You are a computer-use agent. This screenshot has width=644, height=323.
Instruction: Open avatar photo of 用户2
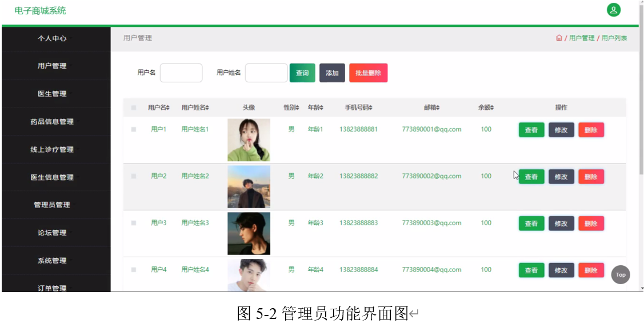[249, 187]
